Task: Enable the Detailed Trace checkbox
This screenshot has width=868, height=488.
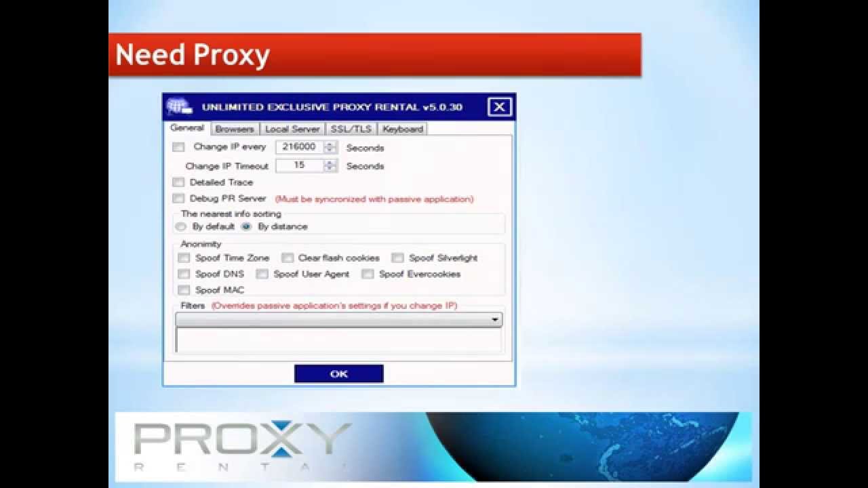Action: (178, 182)
